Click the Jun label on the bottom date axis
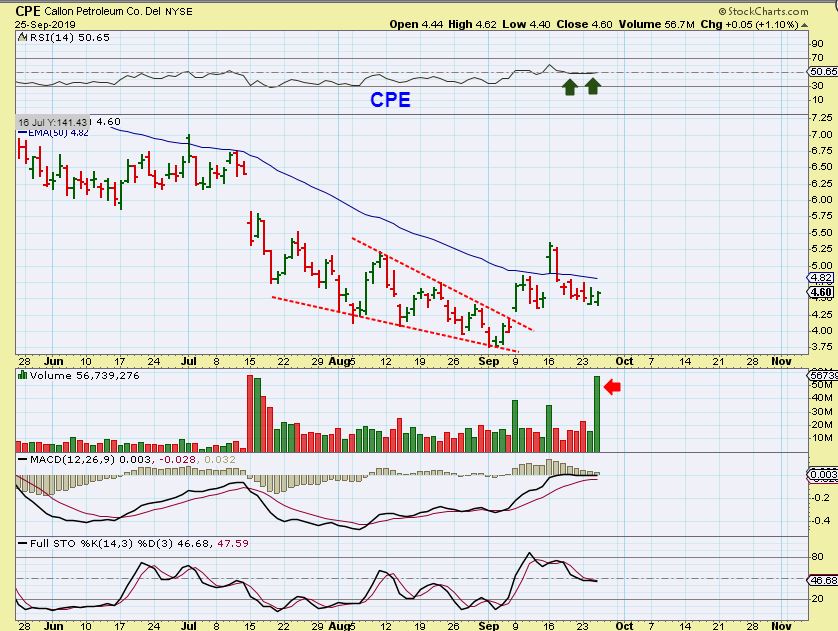Viewport: 838px width, 631px height. (53, 626)
